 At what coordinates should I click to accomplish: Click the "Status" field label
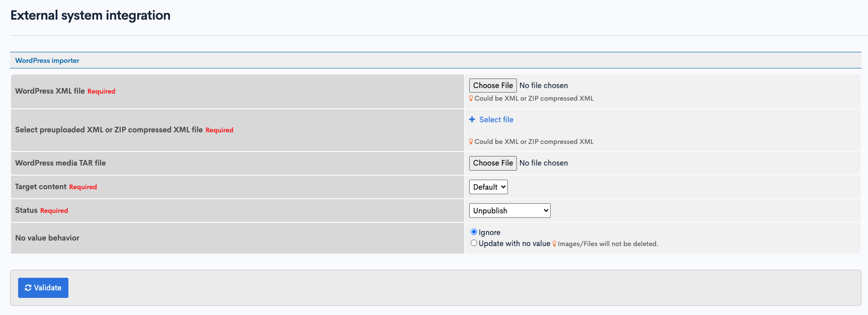26,210
